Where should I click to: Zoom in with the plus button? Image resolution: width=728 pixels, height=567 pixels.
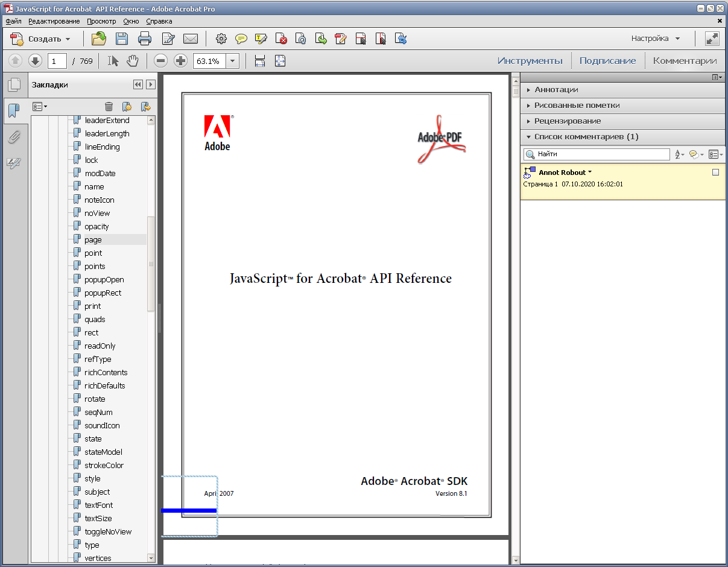[180, 61]
